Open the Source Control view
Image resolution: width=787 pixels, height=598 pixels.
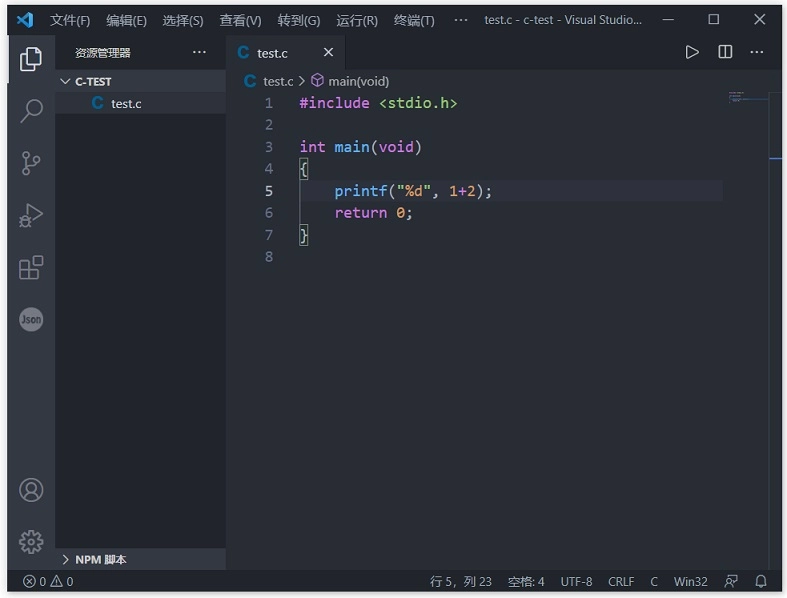pos(31,163)
